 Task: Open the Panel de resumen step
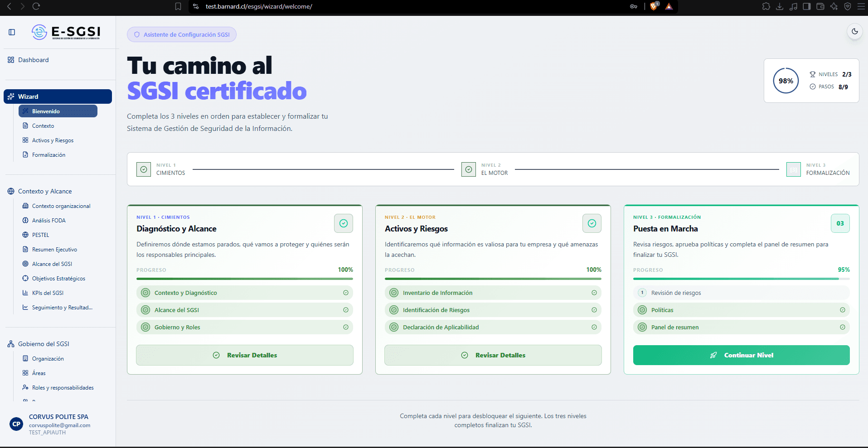[742, 327]
